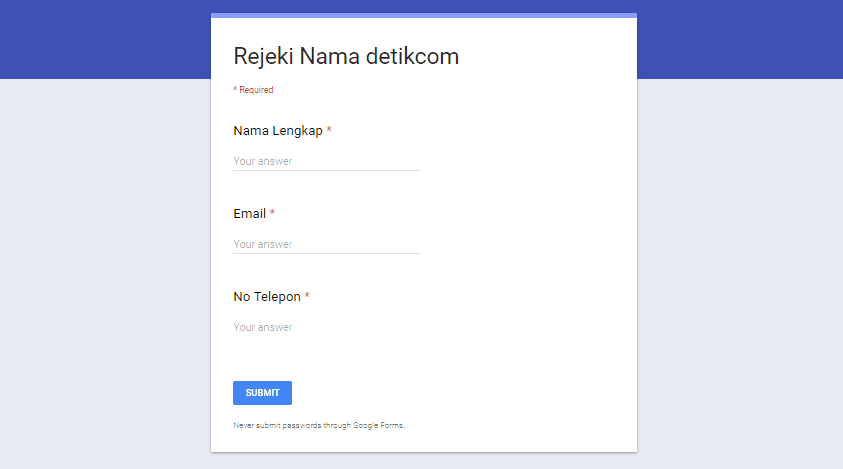Click the form title Rejeki Nama detikcom
The width and height of the screenshot is (843, 469).
(346, 56)
